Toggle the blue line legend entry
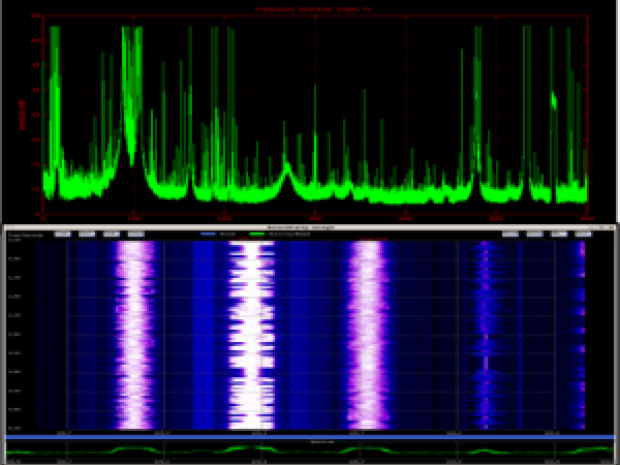Viewport: 620px width, 465px height. [x=217, y=234]
